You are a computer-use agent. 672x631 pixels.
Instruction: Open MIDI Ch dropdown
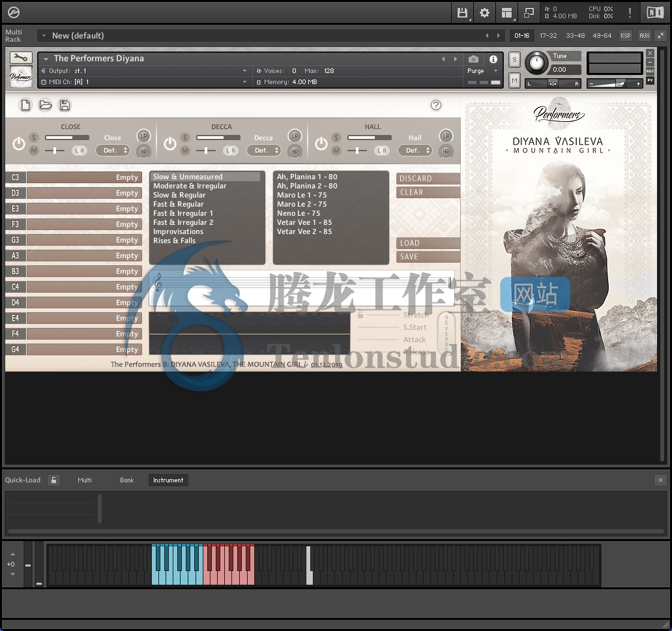(x=144, y=82)
